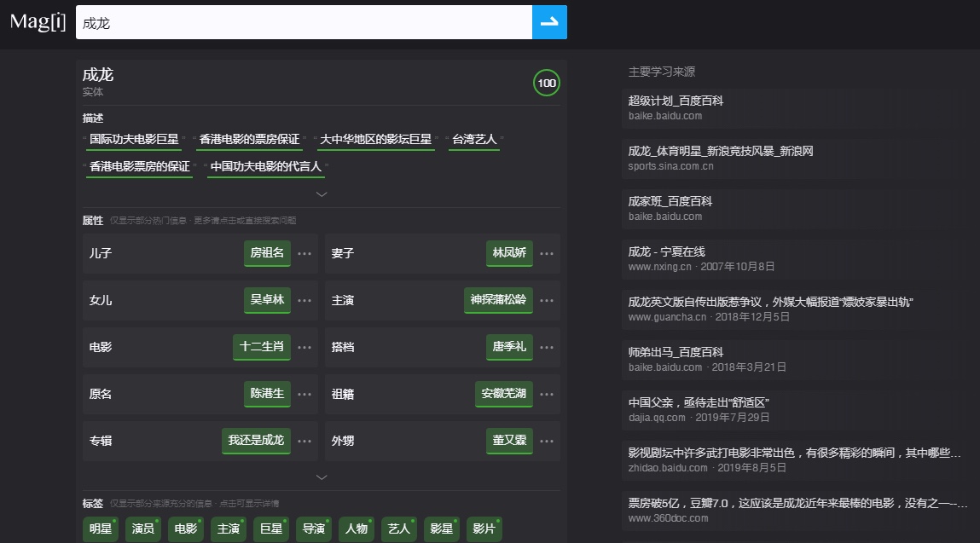
Task: Select the 明星 tag
Action: tap(101, 529)
